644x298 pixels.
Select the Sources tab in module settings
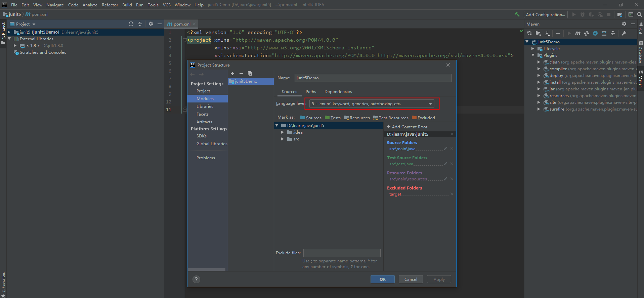click(x=289, y=92)
